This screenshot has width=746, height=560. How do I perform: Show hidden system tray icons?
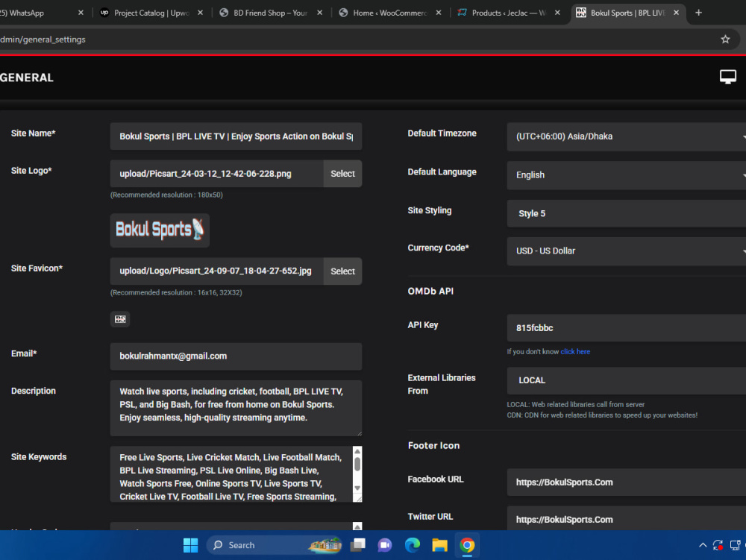tap(702, 545)
